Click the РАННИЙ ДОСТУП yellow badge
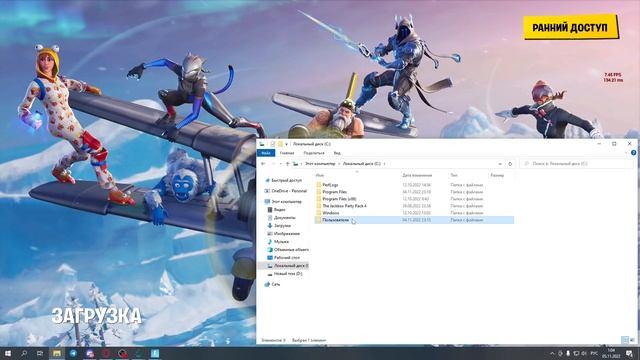The image size is (640, 360). click(570, 27)
